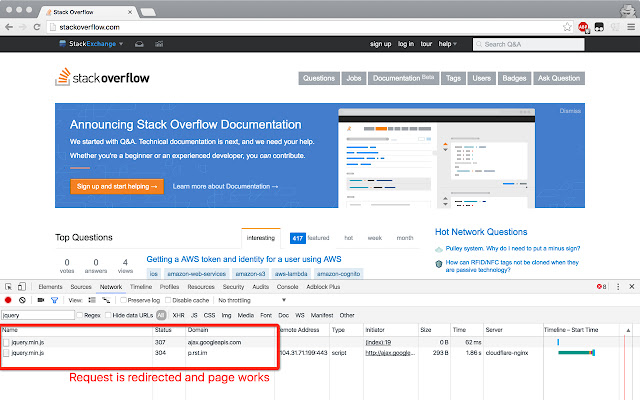Viewport: 640px width, 400px height.
Task: Click the Ask Question button
Action: [559, 78]
